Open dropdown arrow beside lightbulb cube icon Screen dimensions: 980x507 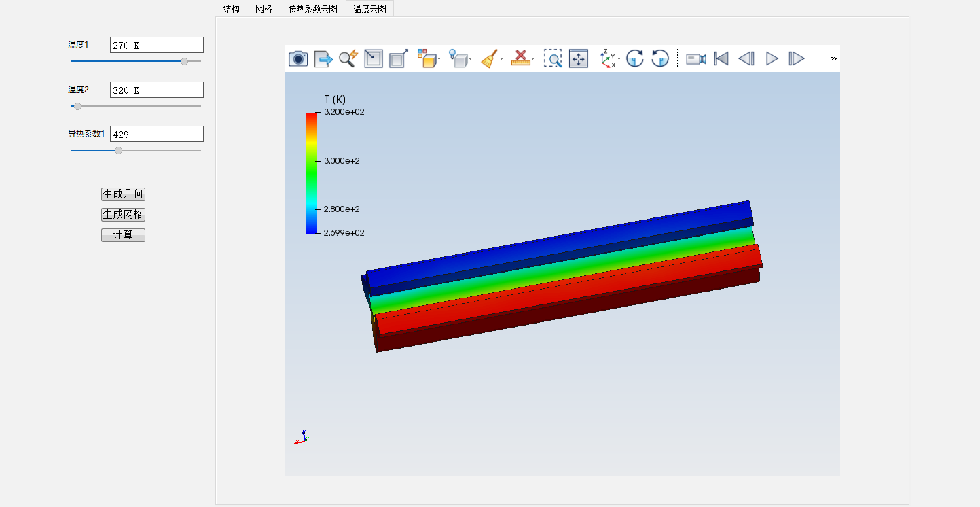click(471, 59)
